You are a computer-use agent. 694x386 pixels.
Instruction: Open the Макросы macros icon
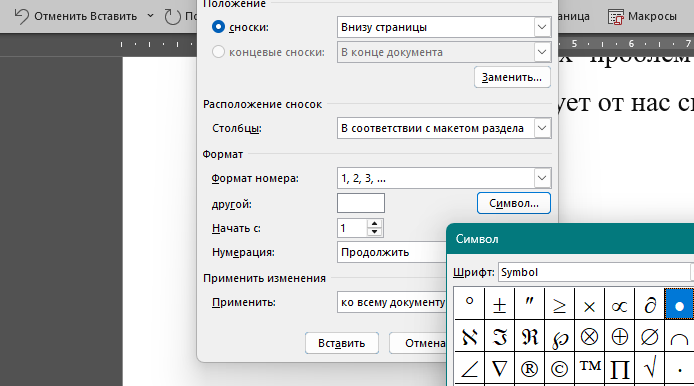point(616,16)
